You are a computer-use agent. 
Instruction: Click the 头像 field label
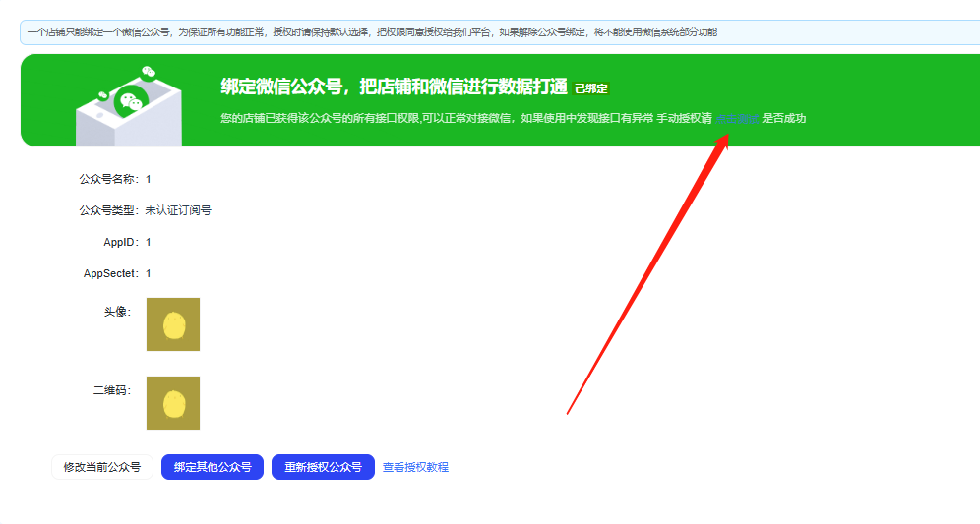pos(117,312)
